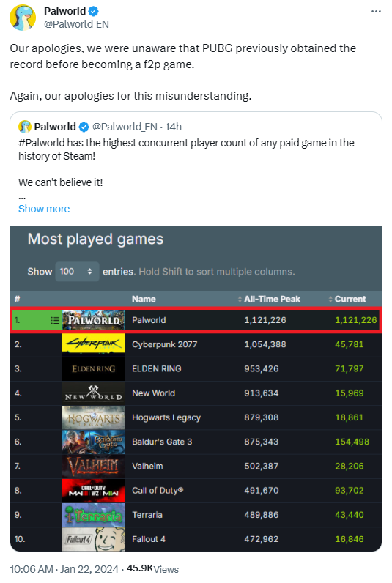
Task: Click the Fallout 4 game banner
Action: (x=93, y=539)
